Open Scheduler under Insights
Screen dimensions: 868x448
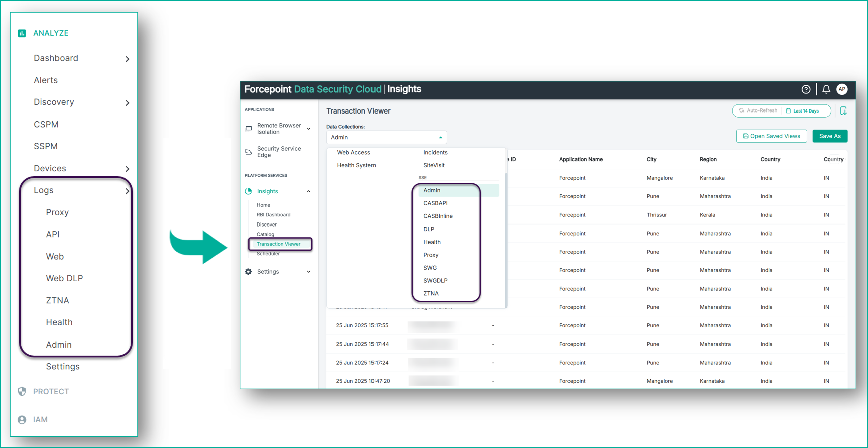[268, 254]
